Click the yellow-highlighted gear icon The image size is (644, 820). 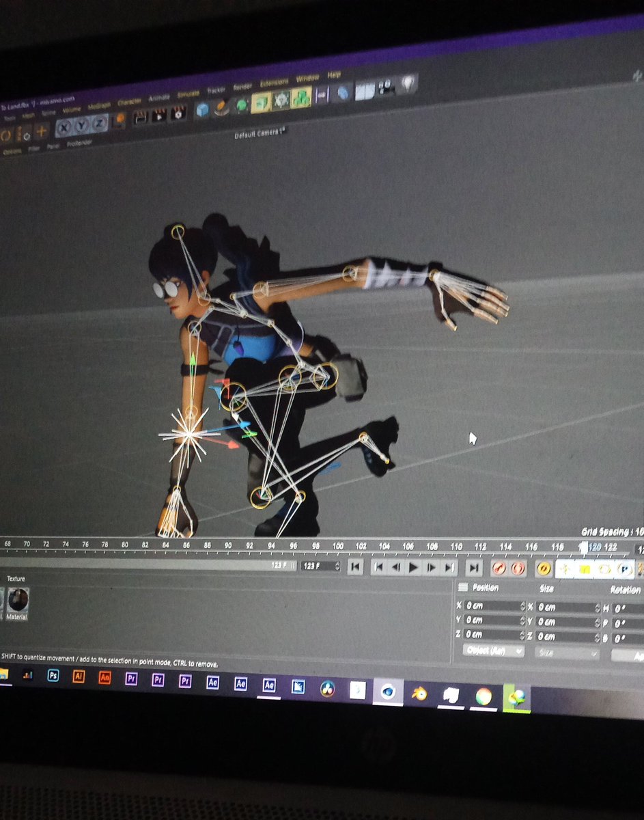[281, 100]
